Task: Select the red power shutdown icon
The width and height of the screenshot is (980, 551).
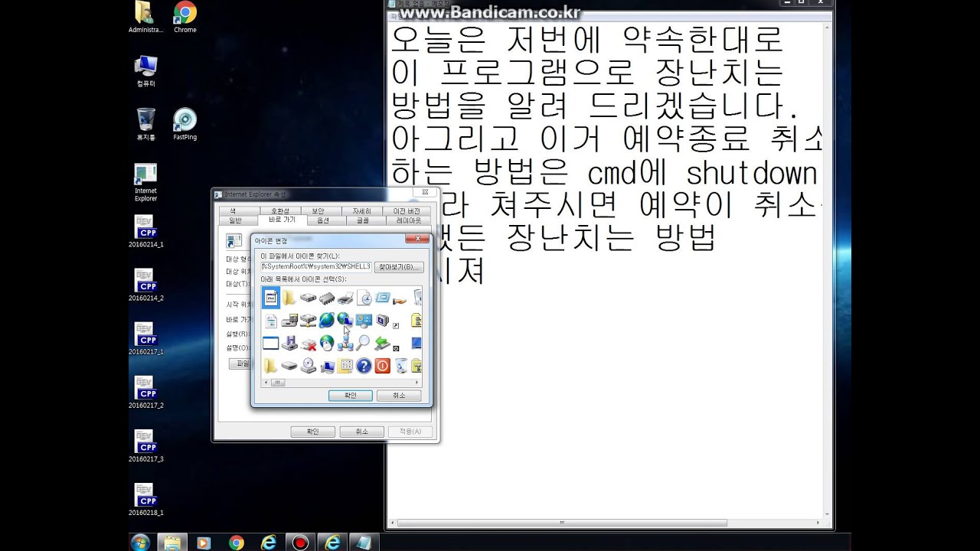Action: (x=383, y=366)
